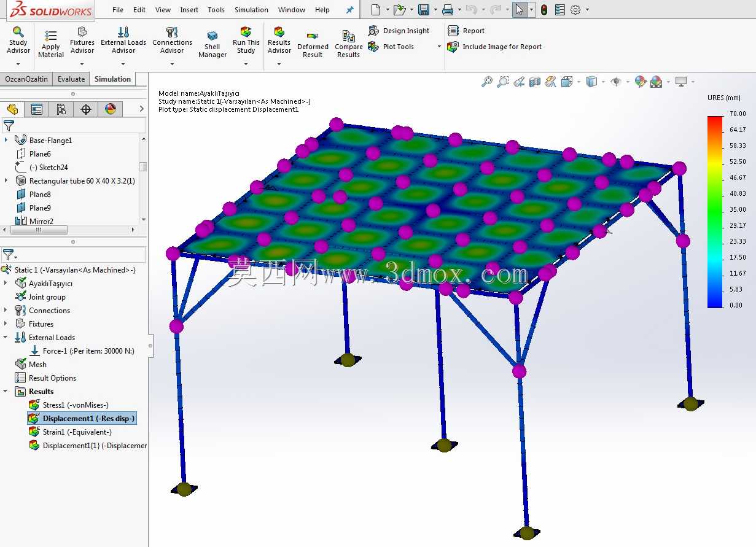Open the Results Advisor dropdown arrow
Image resolution: width=756 pixels, height=547 pixels.
point(279,64)
